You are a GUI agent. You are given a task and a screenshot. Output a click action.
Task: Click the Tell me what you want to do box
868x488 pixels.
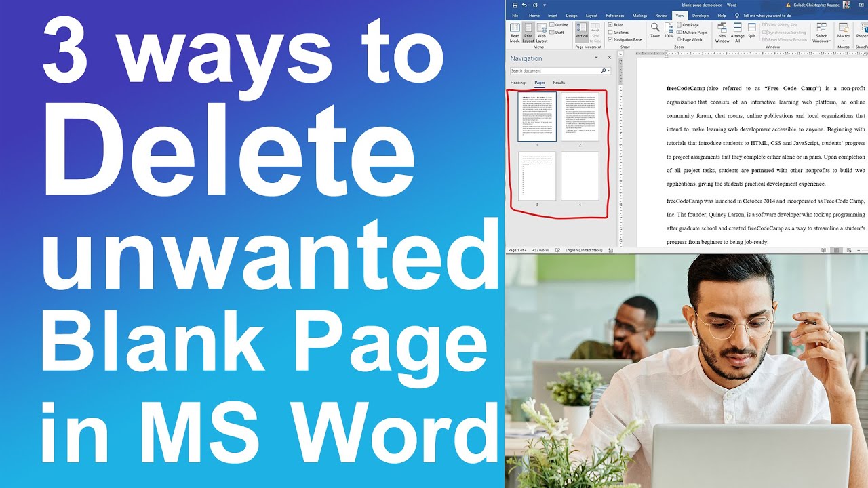763,15
